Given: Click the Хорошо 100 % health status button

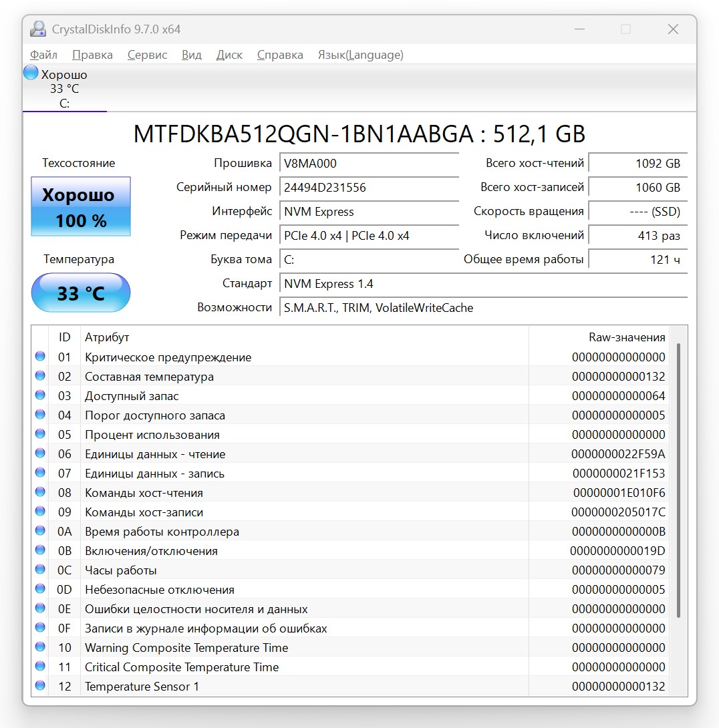Looking at the screenshot, I should (x=81, y=206).
